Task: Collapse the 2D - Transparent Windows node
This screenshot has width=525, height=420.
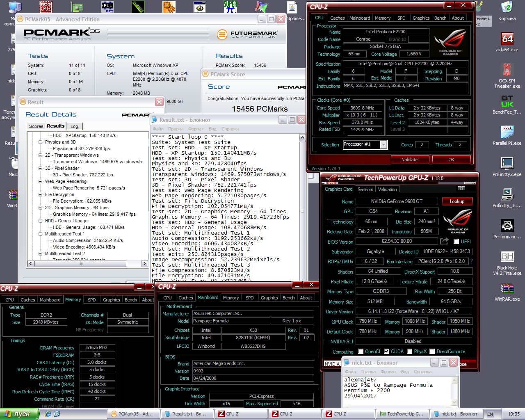Action: pyautogui.click(x=41, y=155)
